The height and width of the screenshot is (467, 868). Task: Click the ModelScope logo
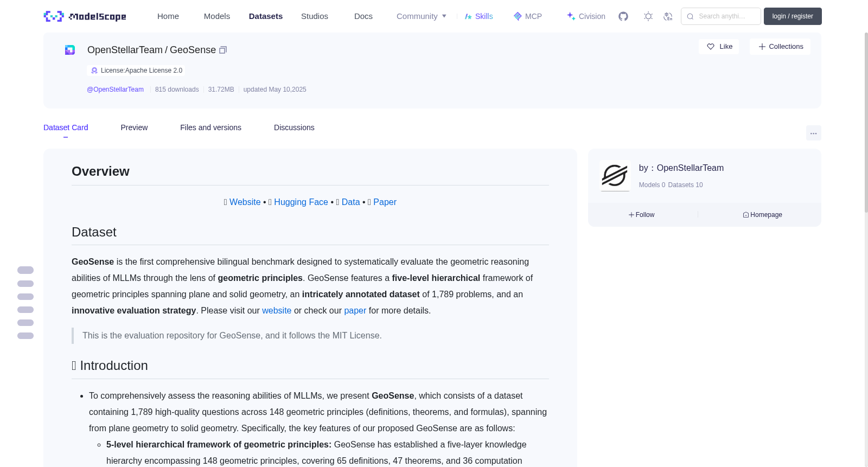85,16
